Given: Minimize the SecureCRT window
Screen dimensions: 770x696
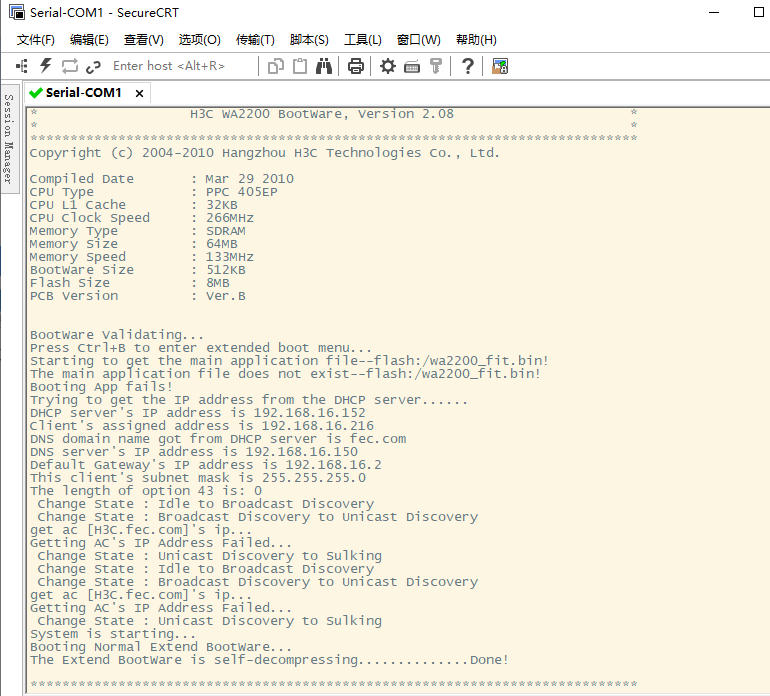Looking at the screenshot, I should click(714, 12).
